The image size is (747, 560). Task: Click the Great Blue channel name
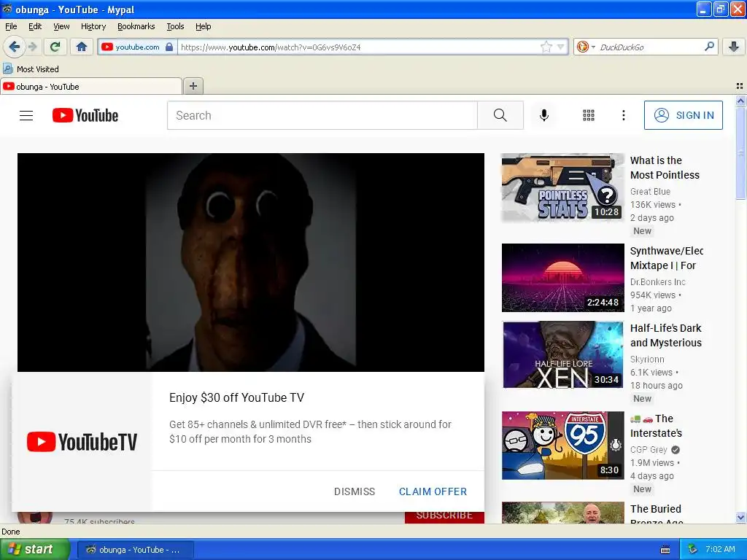point(650,192)
